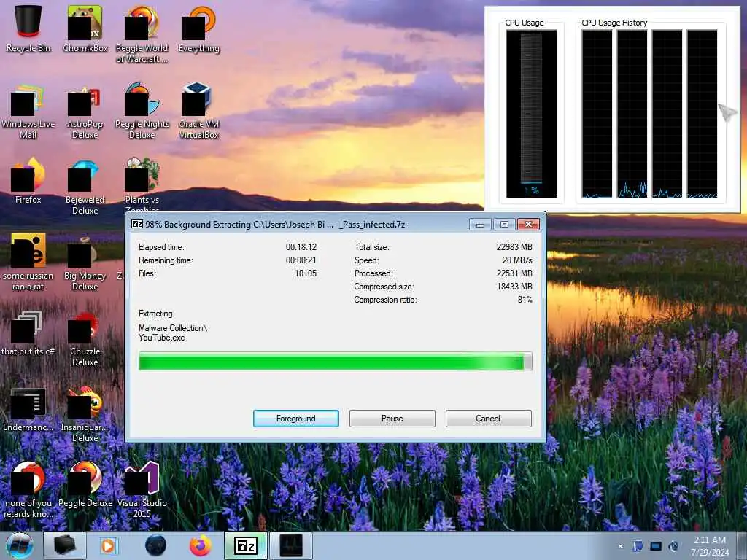Click the '00:00:21' remaining time value
Image resolution: width=747 pixels, height=560 pixels.
(301, 260)
